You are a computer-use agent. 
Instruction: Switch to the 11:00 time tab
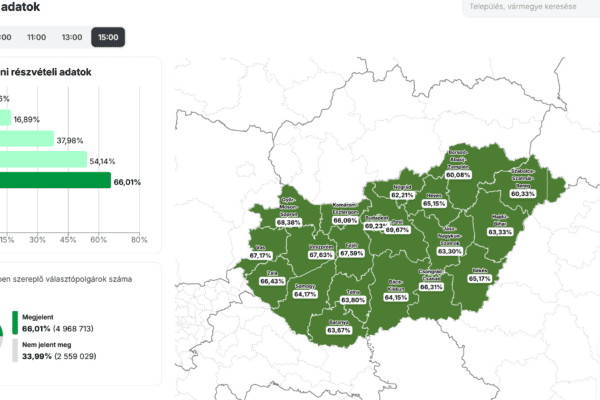[37, 37]
